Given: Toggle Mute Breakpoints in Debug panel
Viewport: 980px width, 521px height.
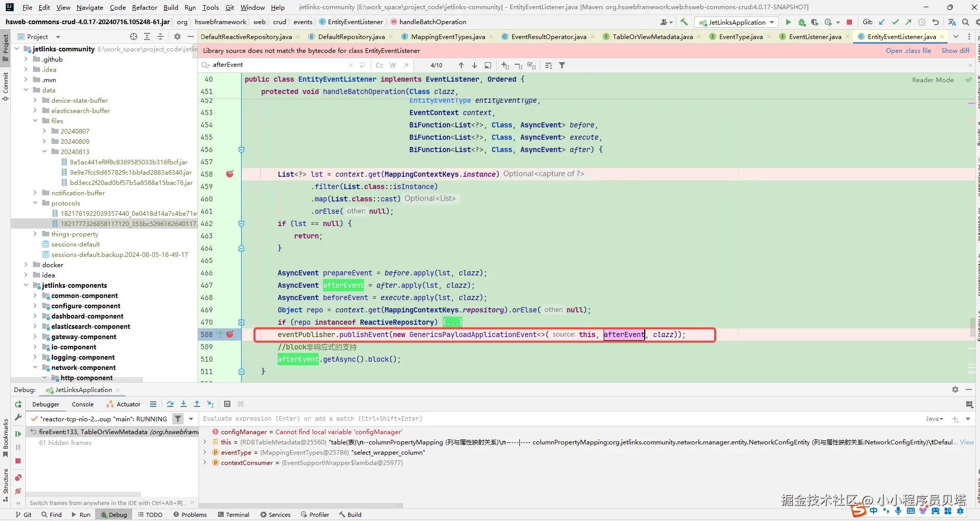Looking at the screenshot, I should [x=18, y=491].
